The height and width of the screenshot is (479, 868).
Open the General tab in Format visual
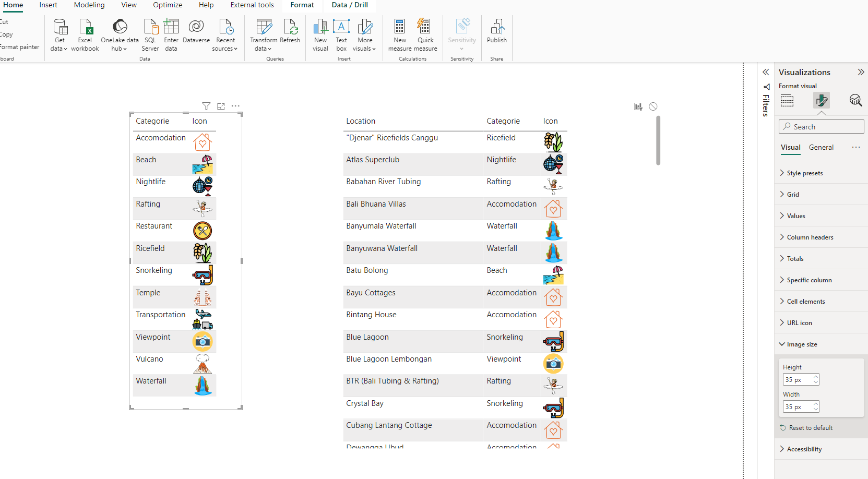pos(821,147)
